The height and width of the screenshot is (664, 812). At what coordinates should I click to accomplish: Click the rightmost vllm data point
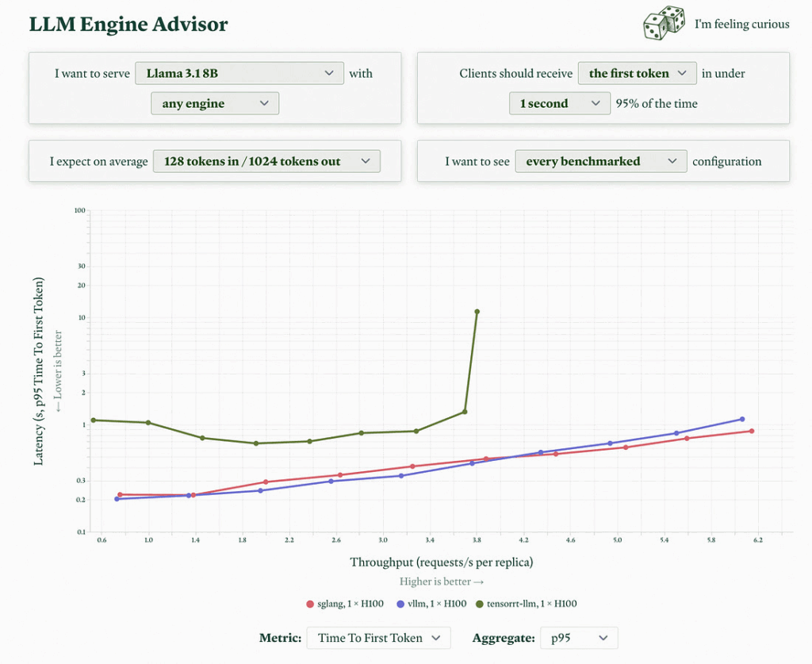coord(742,419)
